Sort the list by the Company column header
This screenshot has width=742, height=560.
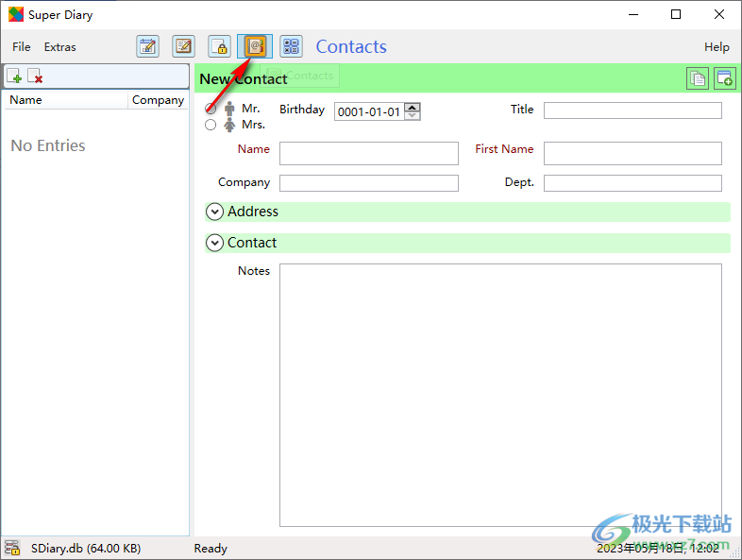(x=158, y=100)
